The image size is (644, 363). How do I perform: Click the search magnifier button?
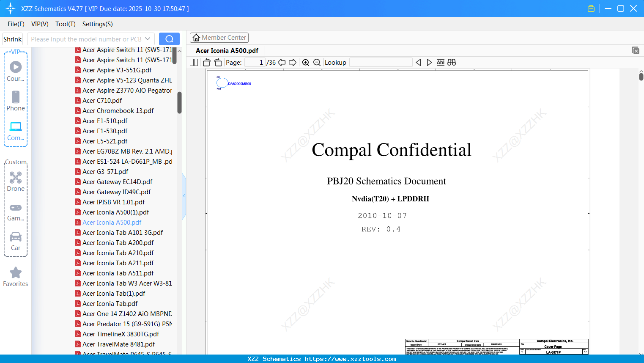click(x=169, y=39)
